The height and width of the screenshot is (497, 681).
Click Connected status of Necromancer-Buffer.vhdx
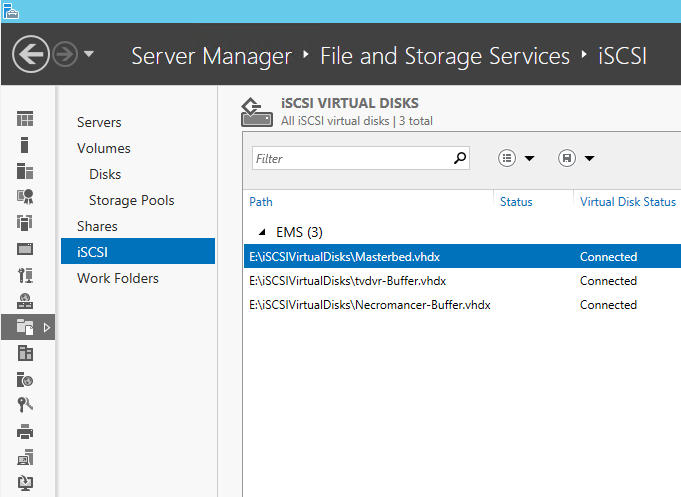tap(608, 305)
